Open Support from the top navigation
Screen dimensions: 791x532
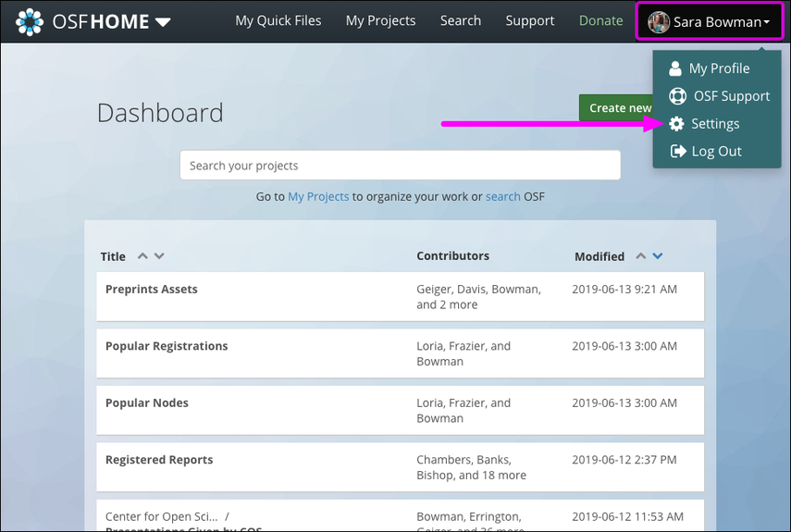click(530, 20)
